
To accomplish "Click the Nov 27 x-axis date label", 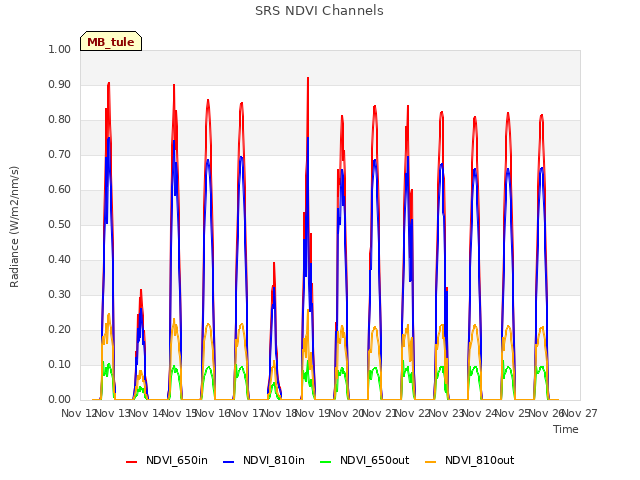I will (x=580, y=413).
